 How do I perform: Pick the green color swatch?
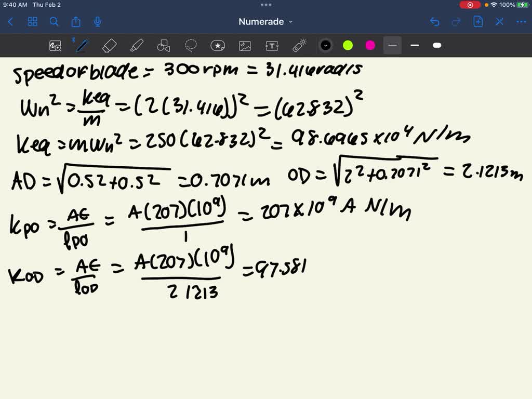[x=348, y=46]
